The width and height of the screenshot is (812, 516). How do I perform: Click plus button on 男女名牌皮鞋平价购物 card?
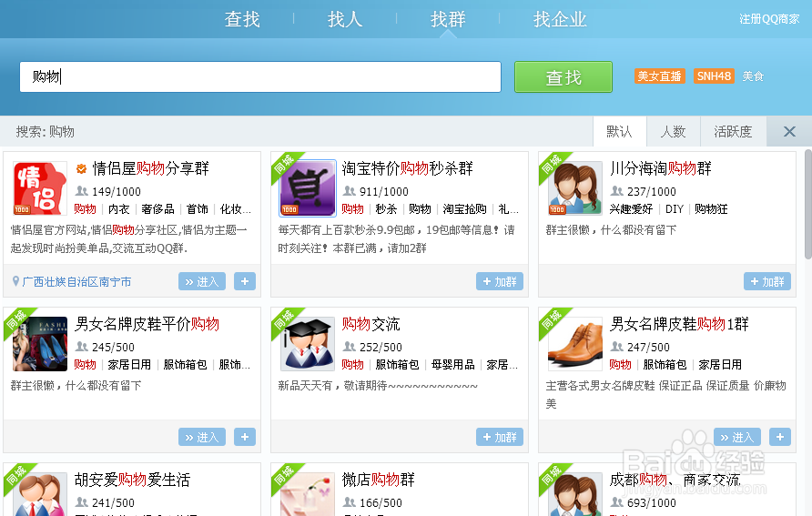pyautogui.click(x=245, y=438)
